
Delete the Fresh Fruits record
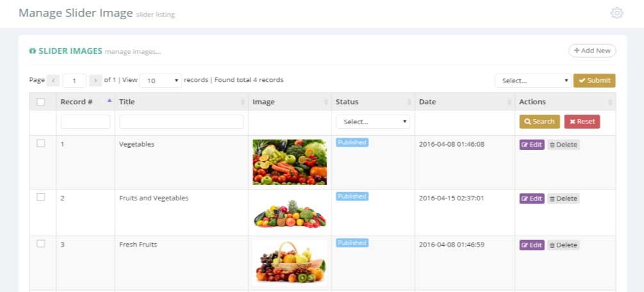[563, 245]
